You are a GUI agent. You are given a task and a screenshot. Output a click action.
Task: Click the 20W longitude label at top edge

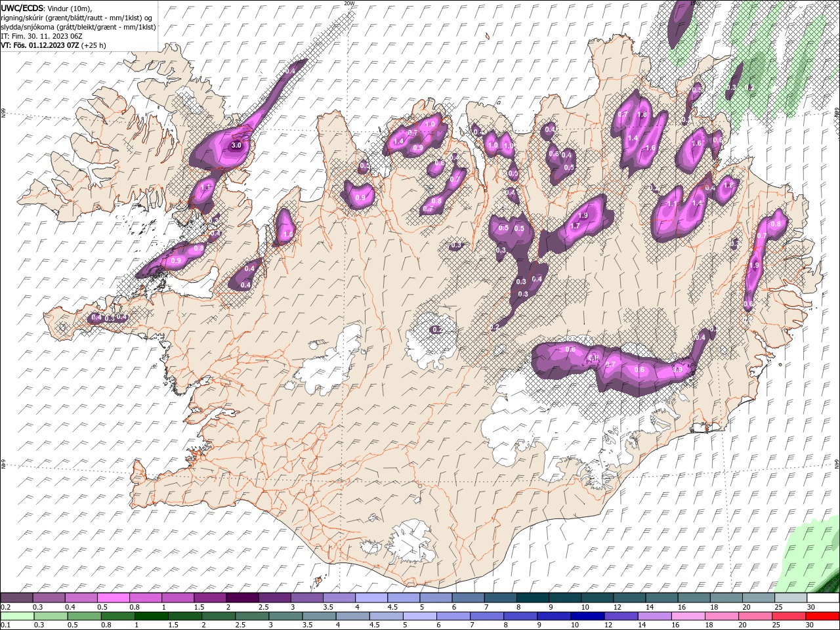point(349,3)
